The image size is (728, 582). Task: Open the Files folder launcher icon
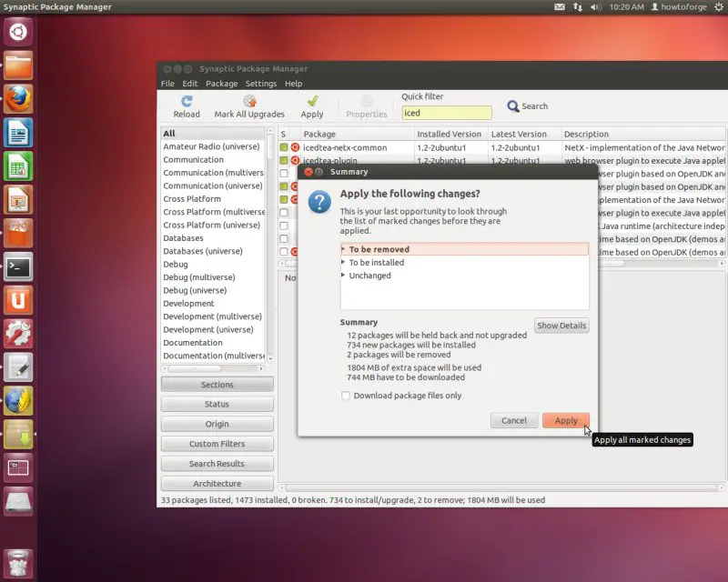point(18,65)
